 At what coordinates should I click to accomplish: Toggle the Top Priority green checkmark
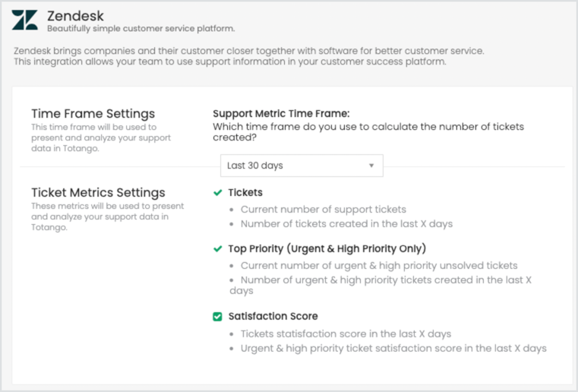[x=218, y=249]
